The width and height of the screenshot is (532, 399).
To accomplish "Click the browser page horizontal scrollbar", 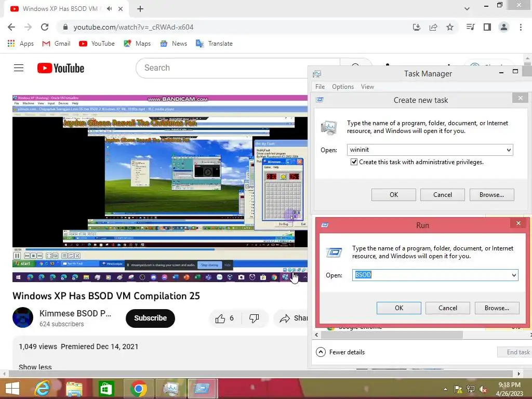I will [x=261, y=374].
